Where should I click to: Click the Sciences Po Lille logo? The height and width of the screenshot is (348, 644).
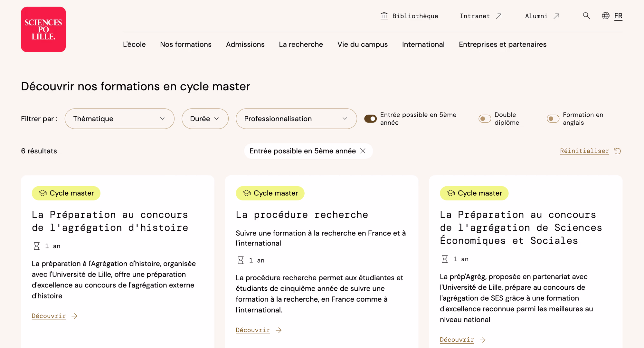coord(43,29)
